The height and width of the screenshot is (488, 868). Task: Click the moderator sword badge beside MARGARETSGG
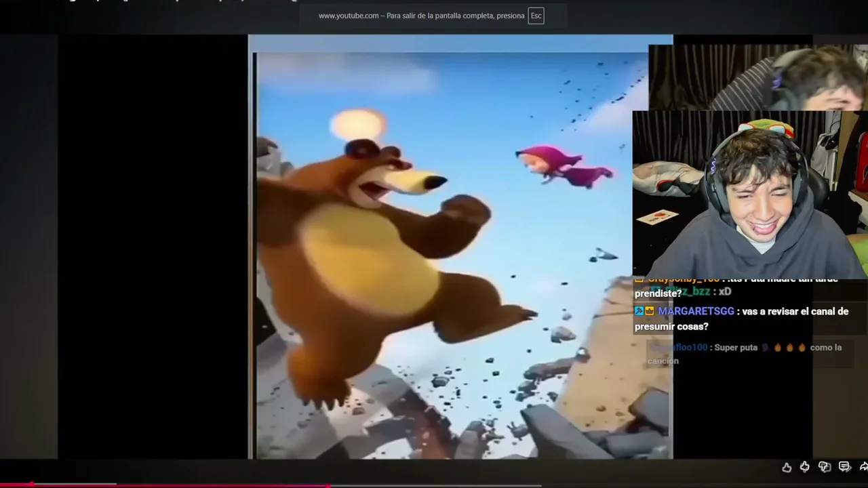[639, 311]
